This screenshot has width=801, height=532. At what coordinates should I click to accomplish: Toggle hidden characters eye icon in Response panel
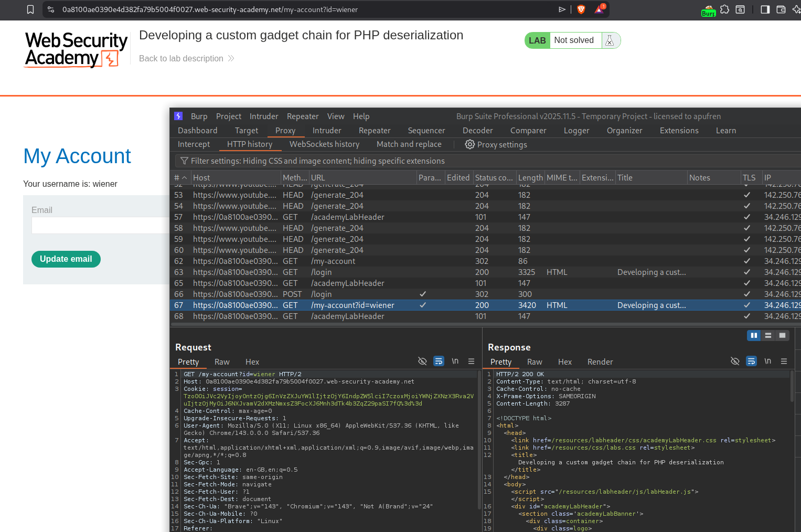pos(735,361)
